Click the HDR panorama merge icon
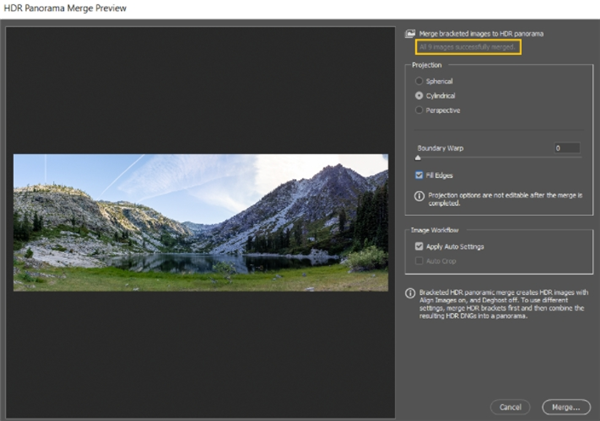The width and height of the screenshot is (600, 421). pos(411,34)
